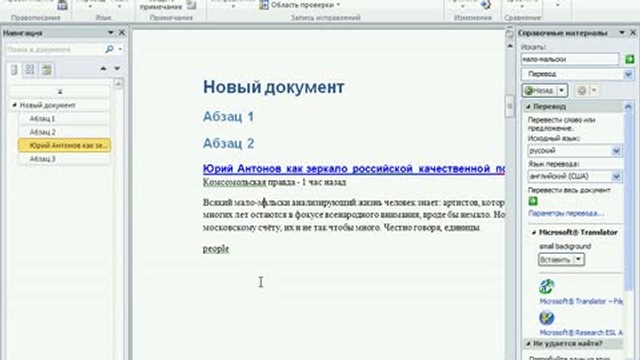
Task: Collapse the 'Новый документ' heading in the tree
Action: (14, 105)
